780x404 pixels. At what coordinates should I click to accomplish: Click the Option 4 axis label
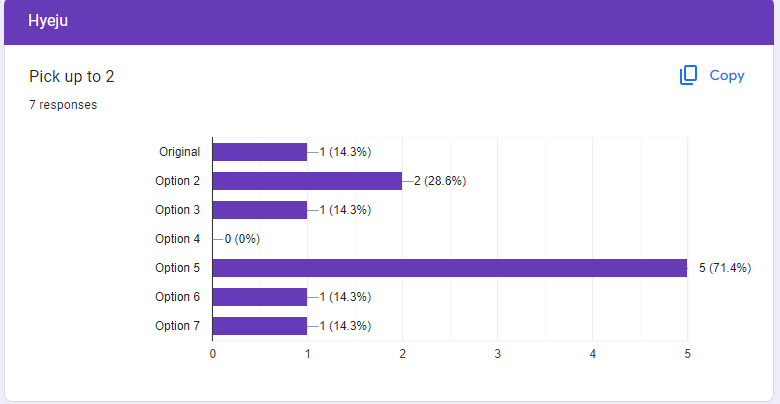178,239
